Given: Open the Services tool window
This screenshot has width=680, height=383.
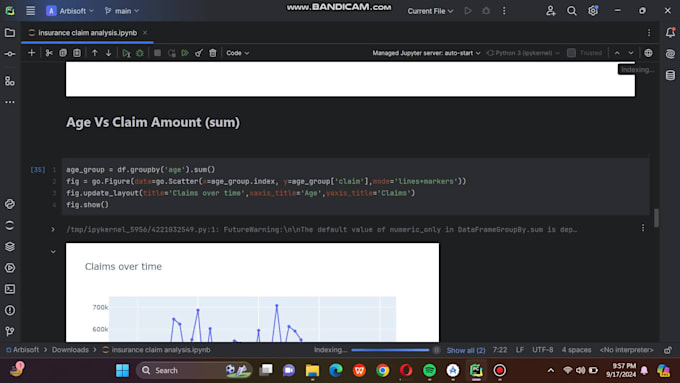Looking at the screenshot, I should pos(10,268).
